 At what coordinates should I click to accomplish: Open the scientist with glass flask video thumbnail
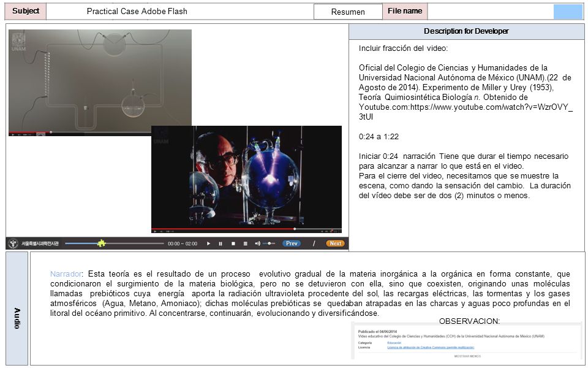[x=246, y=179]
